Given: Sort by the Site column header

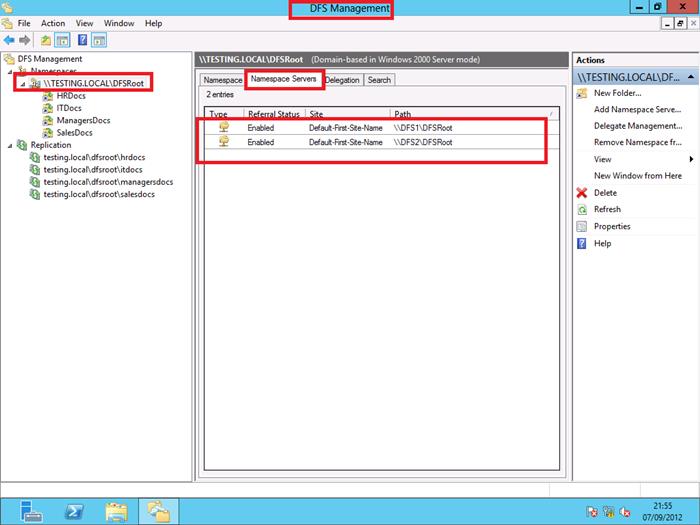Looking at the screenshot, I should 347,114.
